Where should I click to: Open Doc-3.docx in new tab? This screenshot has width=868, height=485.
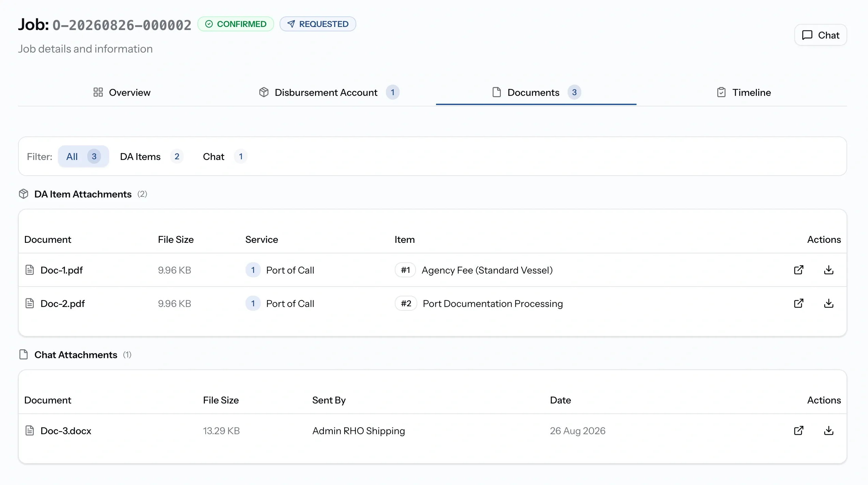coord(798,430)
